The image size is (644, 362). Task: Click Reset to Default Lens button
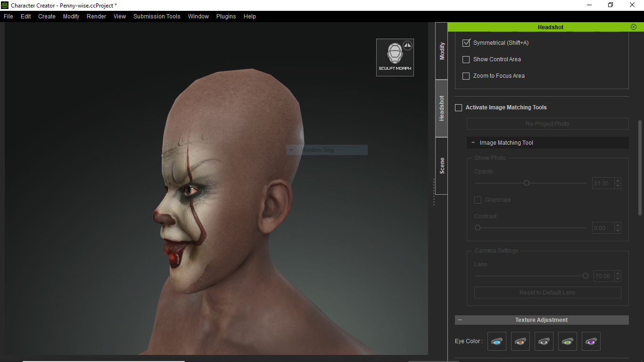548,292
